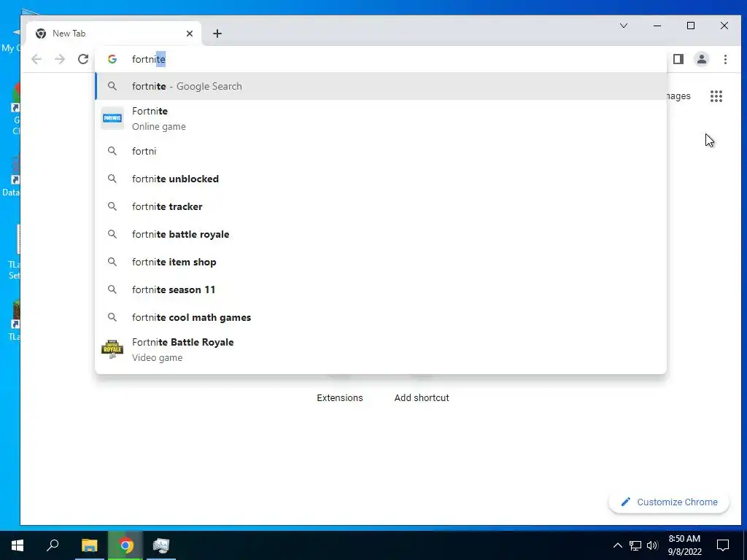The width and height of the screenshot is (747, 560).
Task: Select 'fortnite item shop' suggestion
Action: [381, 262]
